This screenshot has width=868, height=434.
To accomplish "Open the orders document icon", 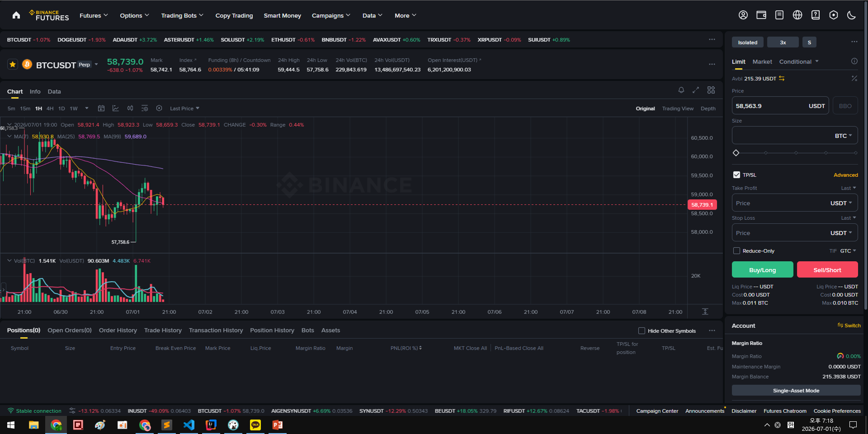I will [x=779, y=15].
